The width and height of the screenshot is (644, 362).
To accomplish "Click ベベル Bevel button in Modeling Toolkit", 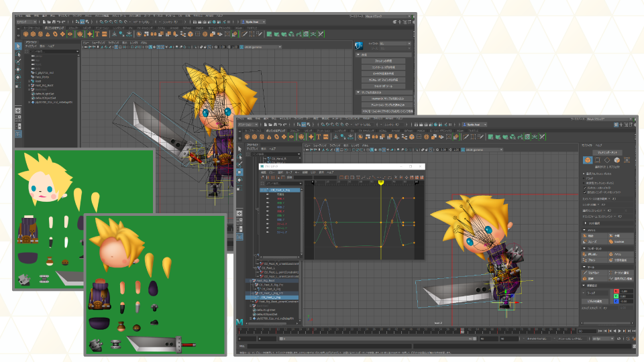I will [621, 255].
